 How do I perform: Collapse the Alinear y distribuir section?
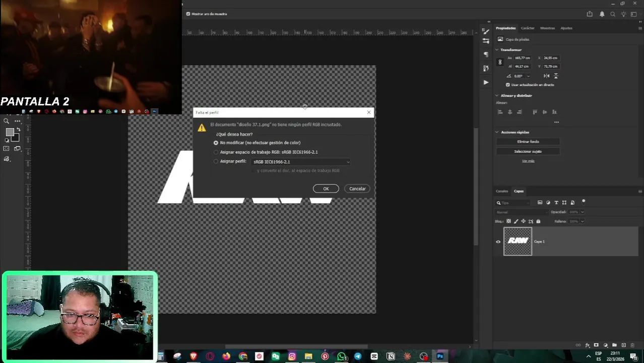coord(497,96)
